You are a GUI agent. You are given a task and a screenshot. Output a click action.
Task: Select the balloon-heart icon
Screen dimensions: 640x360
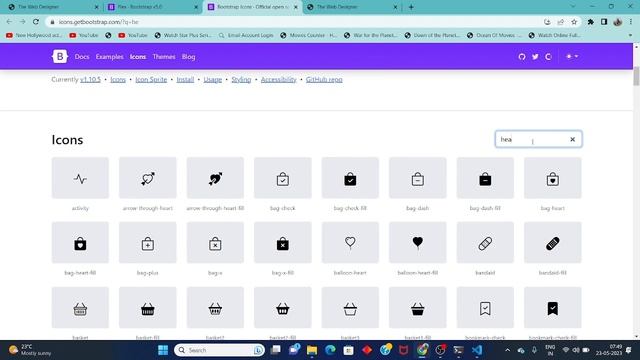click(350, 243)
